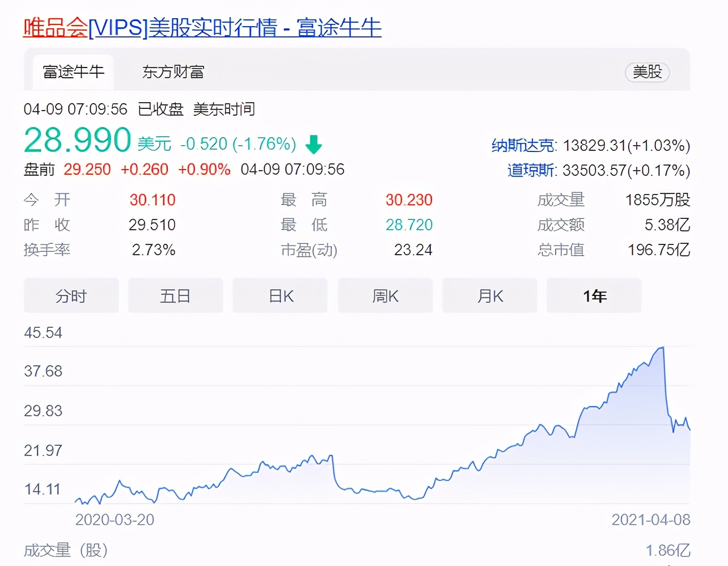
Task: Click the pre-market price 29.250
Action: (x=87, y=170)
